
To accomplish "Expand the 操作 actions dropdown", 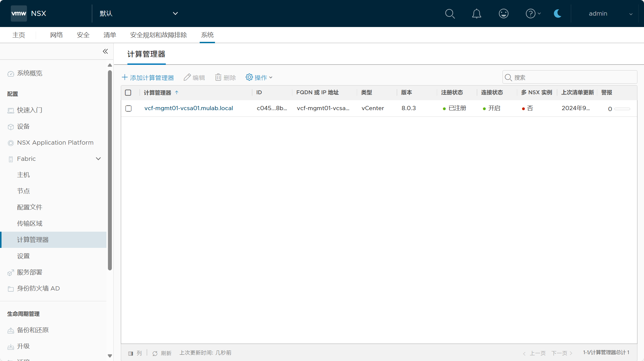I will pyautogui.click(x=259, y=77).
